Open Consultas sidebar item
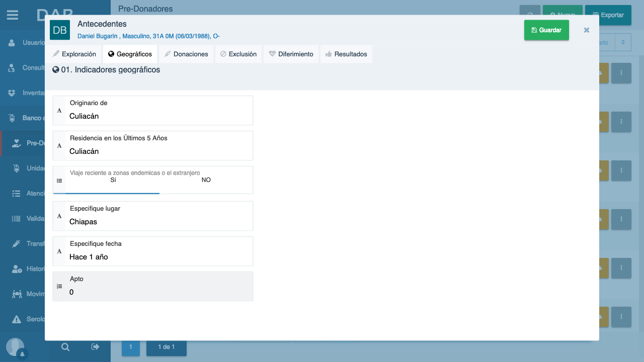The width and height of the screenshot is (644, 362). (23, 68)
